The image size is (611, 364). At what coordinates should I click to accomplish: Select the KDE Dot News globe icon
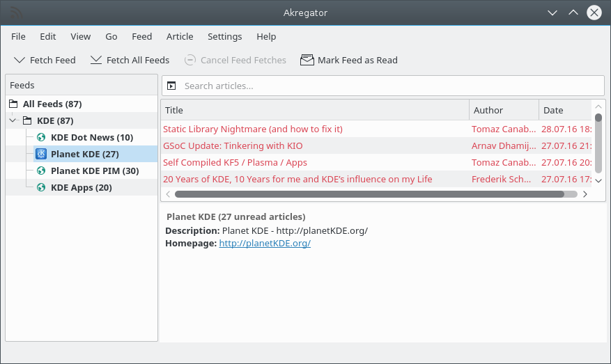click(x=40, y=137)
